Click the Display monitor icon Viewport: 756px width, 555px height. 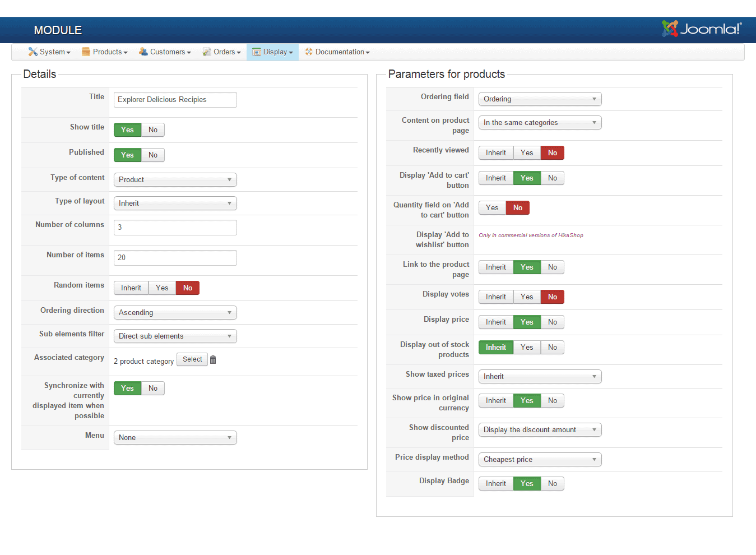coord(257,52)
